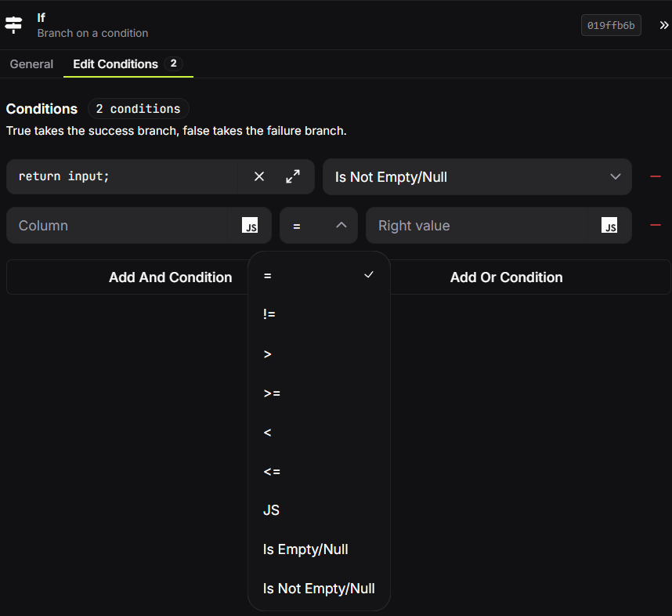Open the Is Not Empty/Null operator dropdown
Image resolution: width=672 pixels, height=616 pixels.
(x=477, y=177)
